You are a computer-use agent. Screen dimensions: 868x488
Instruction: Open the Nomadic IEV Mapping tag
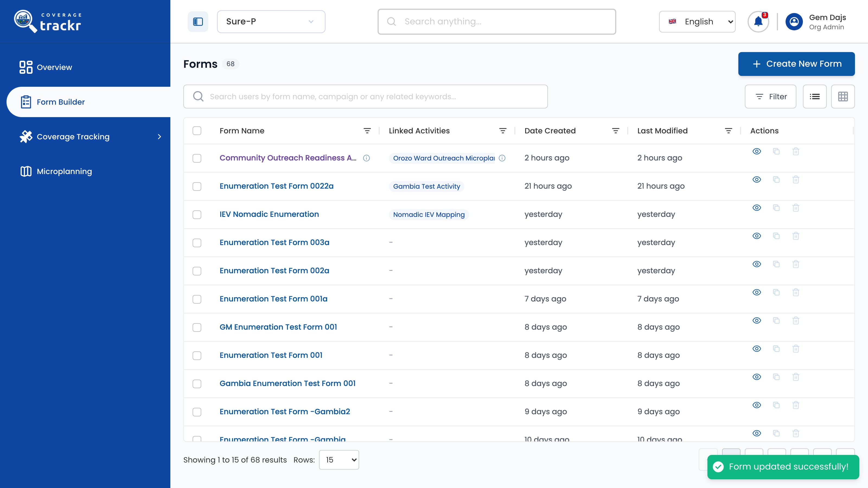tap(429, 215)
